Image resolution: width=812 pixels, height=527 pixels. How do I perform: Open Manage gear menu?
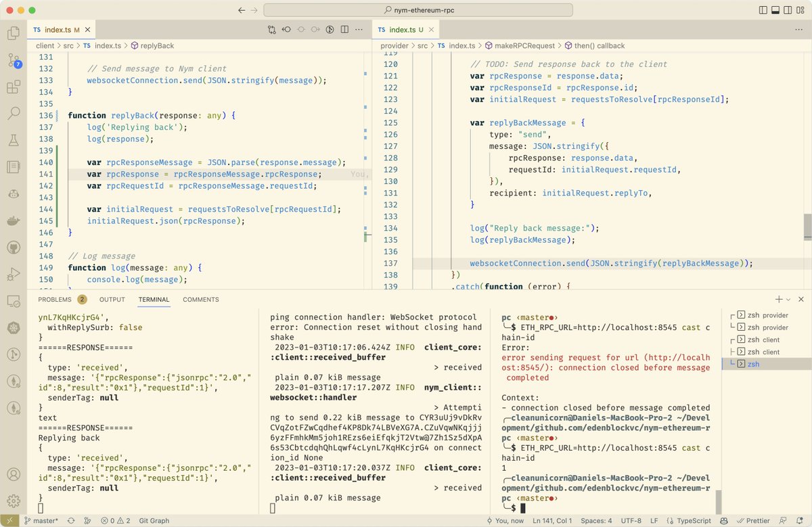point(13,501)
